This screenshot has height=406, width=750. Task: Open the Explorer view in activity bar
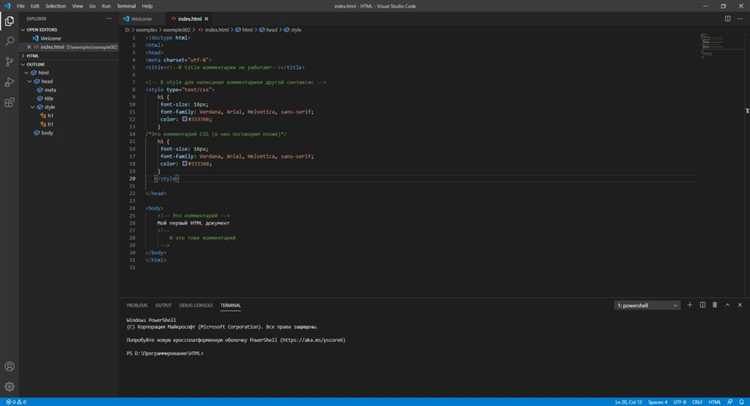pyautogui.click(x=9, y=21)
